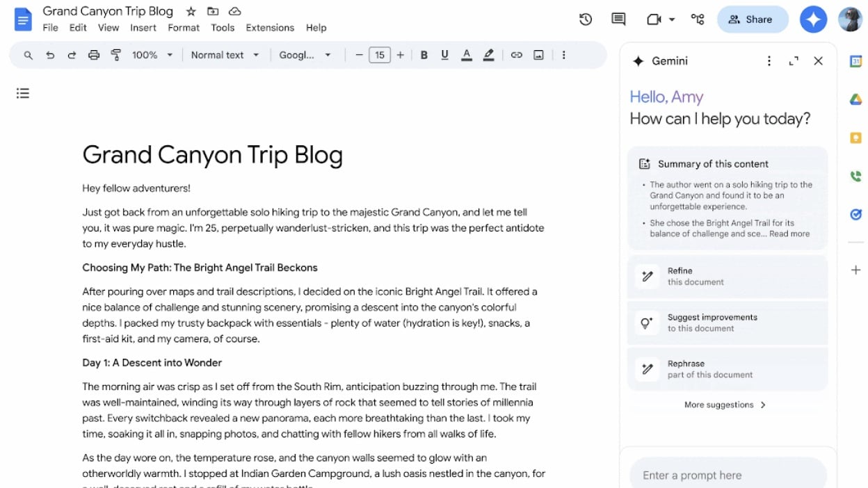Click the insert image icon
868x488 pixels.
[538, 55]
